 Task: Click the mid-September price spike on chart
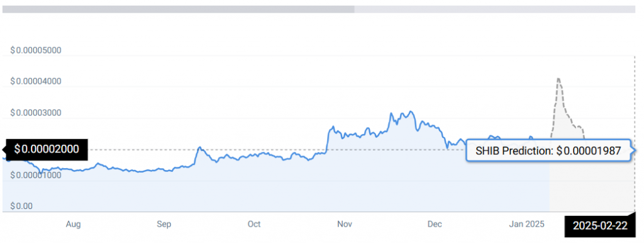point(199,147)
